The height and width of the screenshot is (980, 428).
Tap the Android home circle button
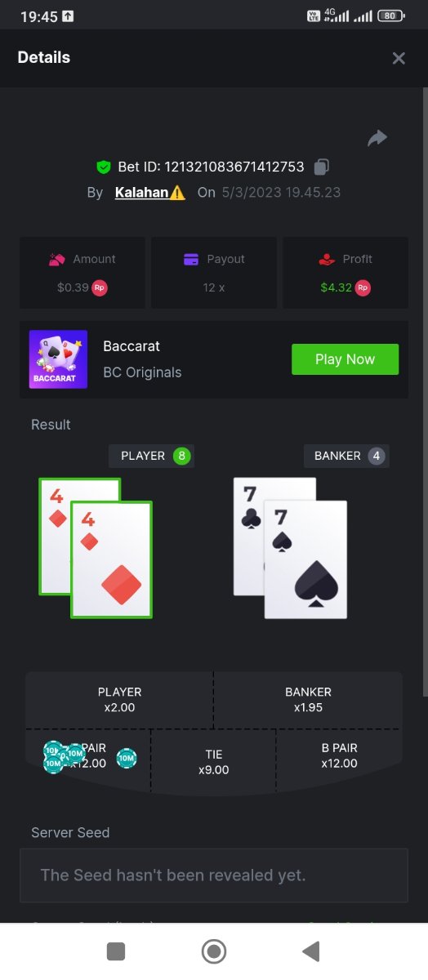point(214,951)
